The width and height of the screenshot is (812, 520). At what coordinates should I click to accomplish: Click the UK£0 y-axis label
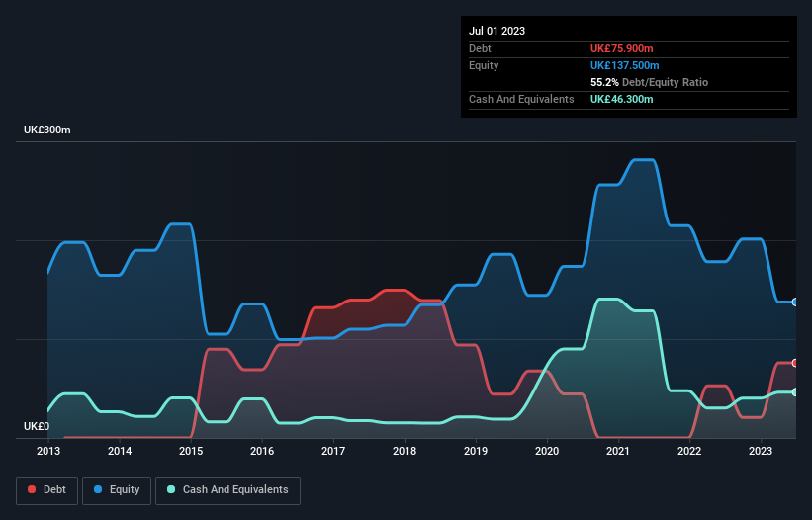(37, 426)
